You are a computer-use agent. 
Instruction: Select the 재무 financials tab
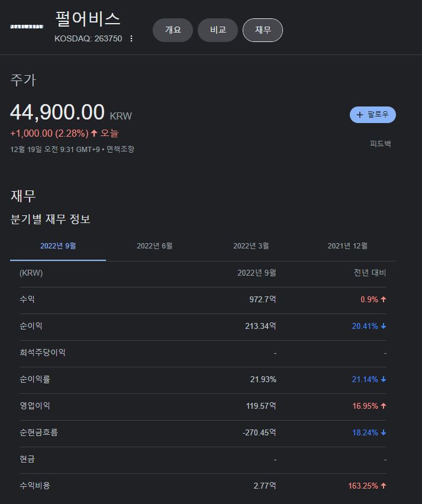(263, 30)
